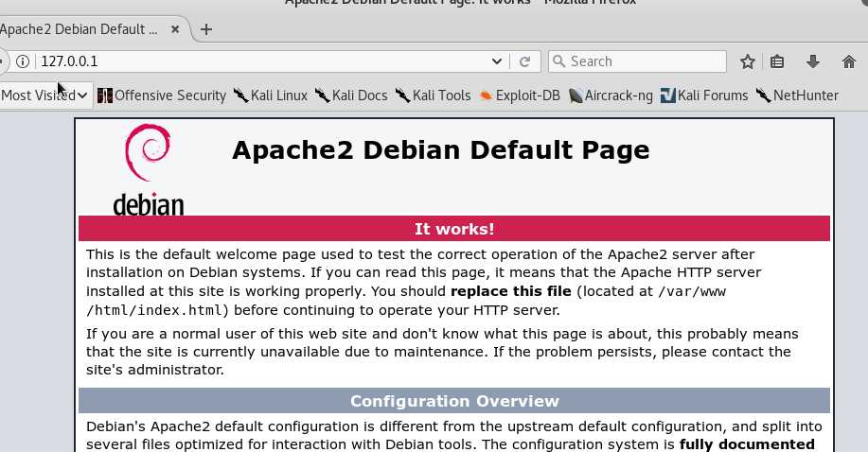The image size is (868, 452).
Task: Close the Apache2 Debian Default tab
Action: click(175, 29)
